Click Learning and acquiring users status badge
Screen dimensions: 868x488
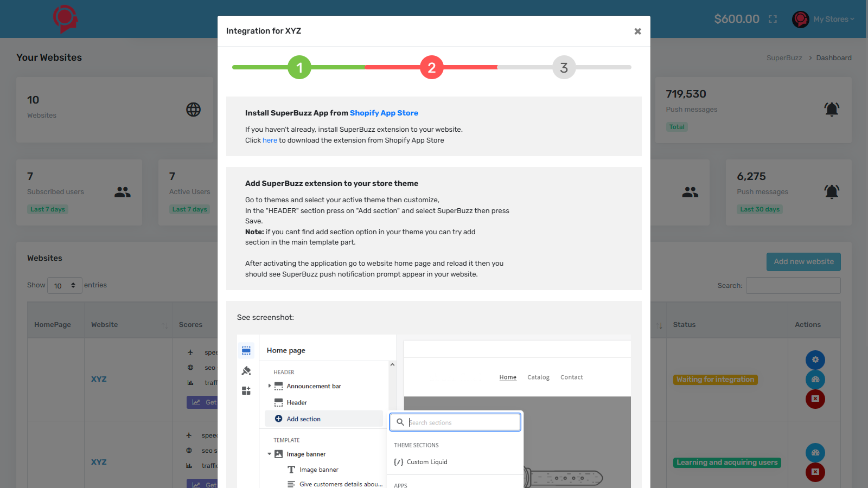pyautogui.click(x=727, y=463)
